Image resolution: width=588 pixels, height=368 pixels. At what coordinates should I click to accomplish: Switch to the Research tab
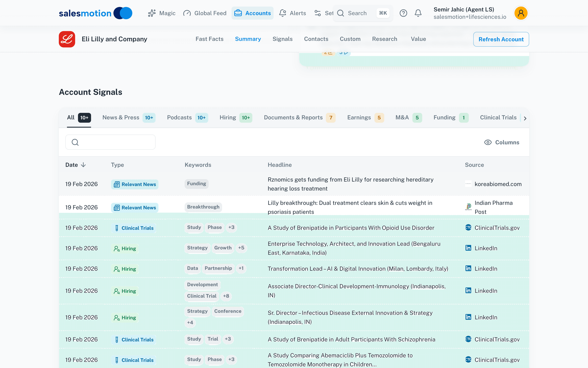(x=384, y=39)
